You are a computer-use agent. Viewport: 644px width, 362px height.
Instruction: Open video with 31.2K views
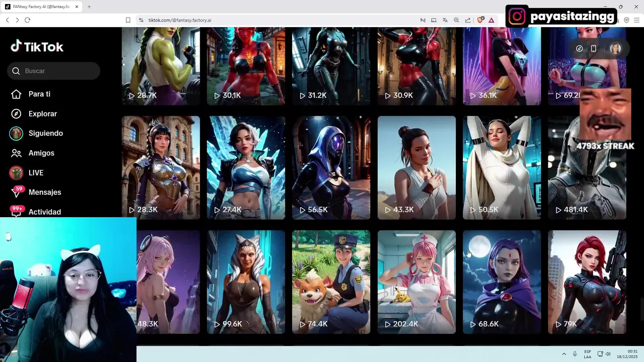point(331,66)
